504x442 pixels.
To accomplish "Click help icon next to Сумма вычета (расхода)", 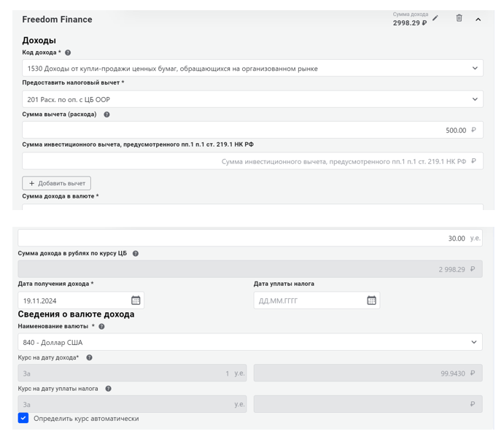I will click(x=106, y=115).
